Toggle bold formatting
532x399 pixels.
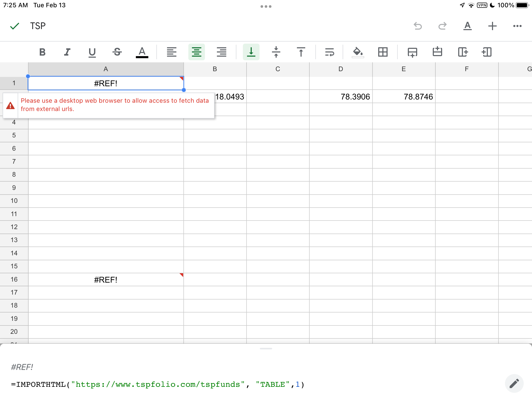click(x=42, y=52)
